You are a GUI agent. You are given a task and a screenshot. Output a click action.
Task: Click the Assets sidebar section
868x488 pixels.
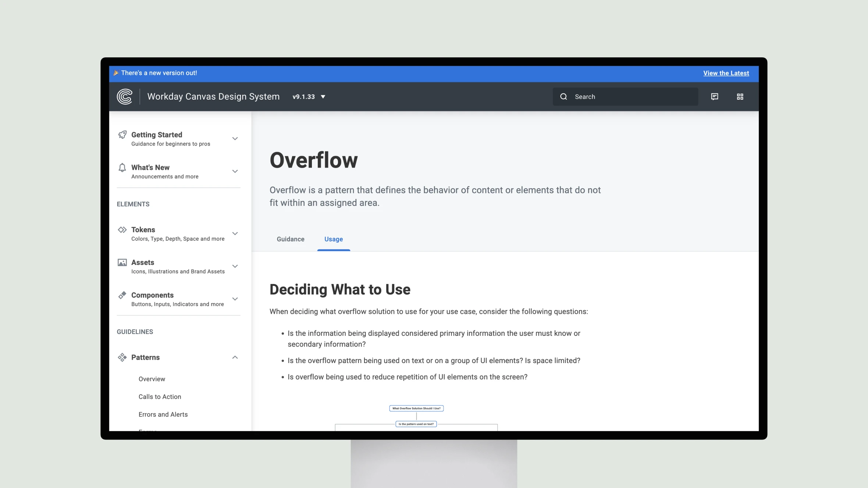pos(178,266)
